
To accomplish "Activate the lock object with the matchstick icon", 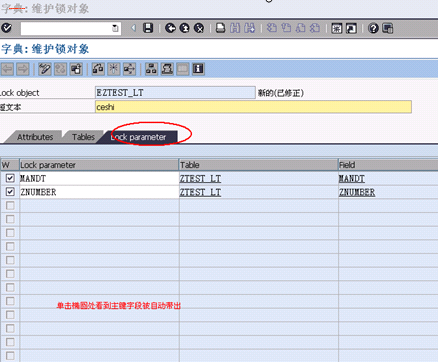I will pyautogui.click(x=114, y=69).
